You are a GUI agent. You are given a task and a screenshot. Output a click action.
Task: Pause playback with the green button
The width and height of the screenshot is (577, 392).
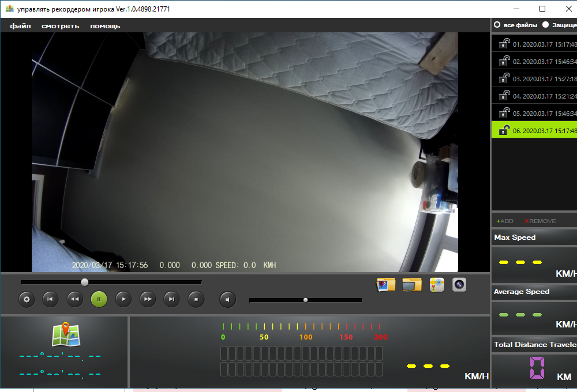99,299
